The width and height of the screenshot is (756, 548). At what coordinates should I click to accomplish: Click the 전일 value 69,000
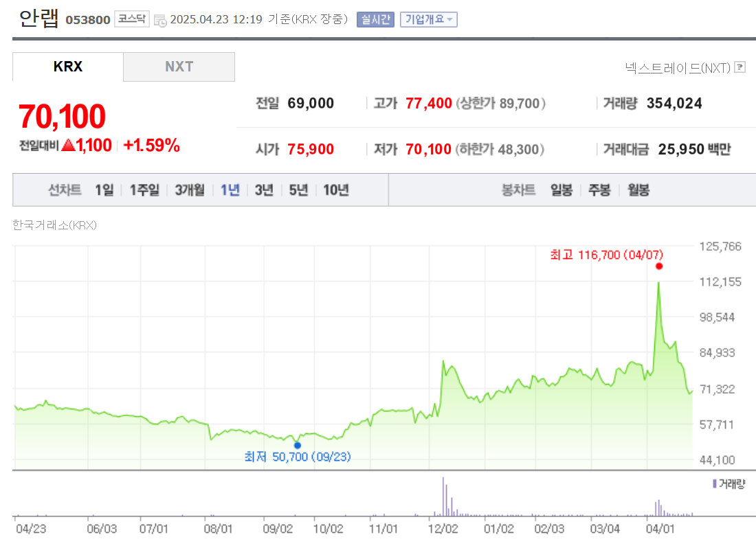311,103
